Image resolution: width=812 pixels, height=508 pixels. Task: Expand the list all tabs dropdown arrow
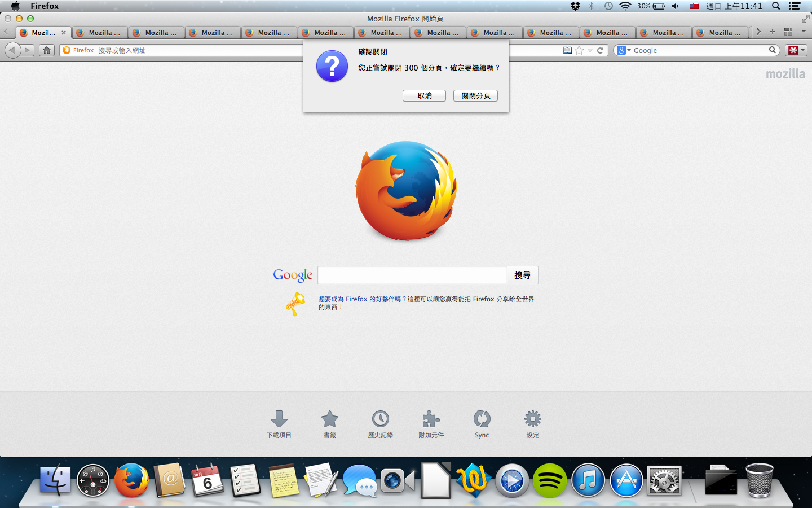pyautogui.click(x=804, y=32)
